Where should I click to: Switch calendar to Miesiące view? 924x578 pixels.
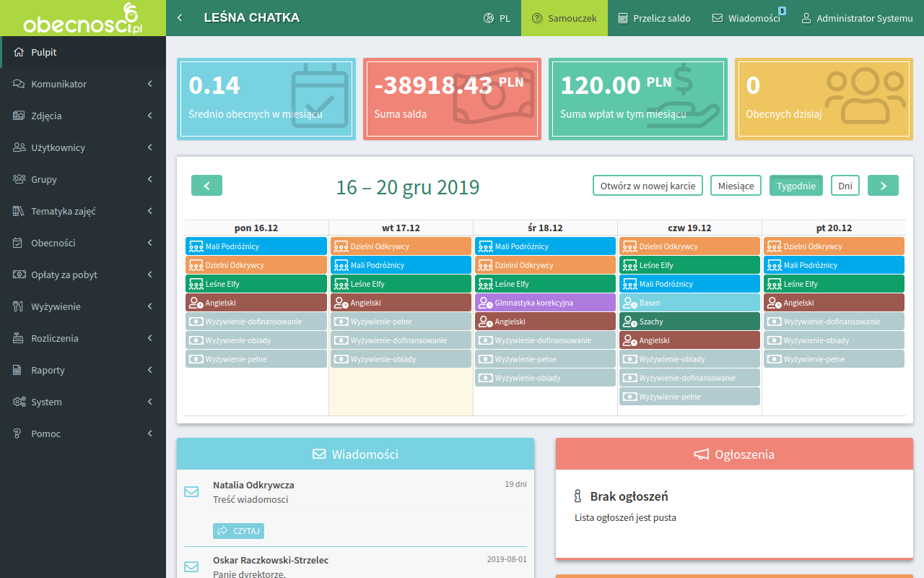coord(736,186)
